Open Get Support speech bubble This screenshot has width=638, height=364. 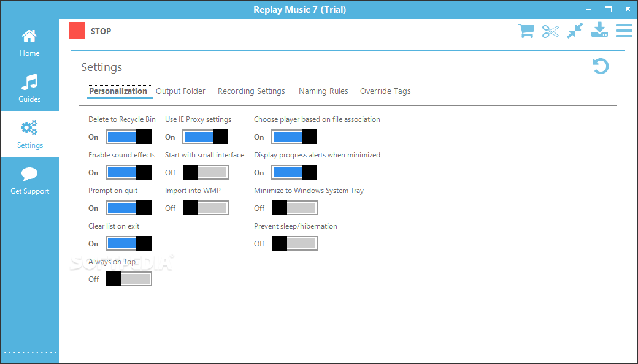click(x=29, y=180)
